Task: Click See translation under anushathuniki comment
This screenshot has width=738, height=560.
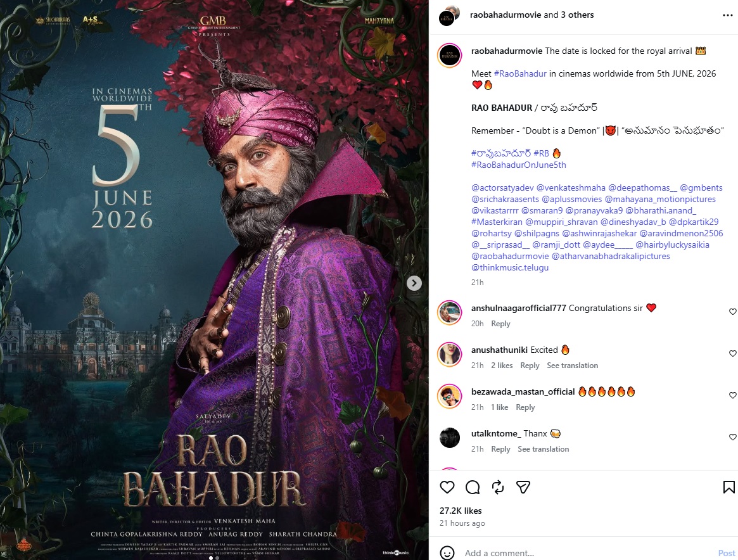Action: click(x=572, y=365)
